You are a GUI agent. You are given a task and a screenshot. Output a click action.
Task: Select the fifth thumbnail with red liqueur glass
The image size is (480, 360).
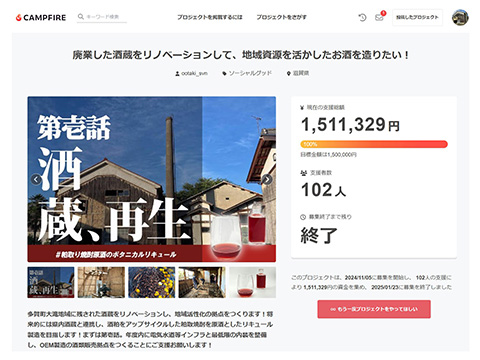[252, 282]
